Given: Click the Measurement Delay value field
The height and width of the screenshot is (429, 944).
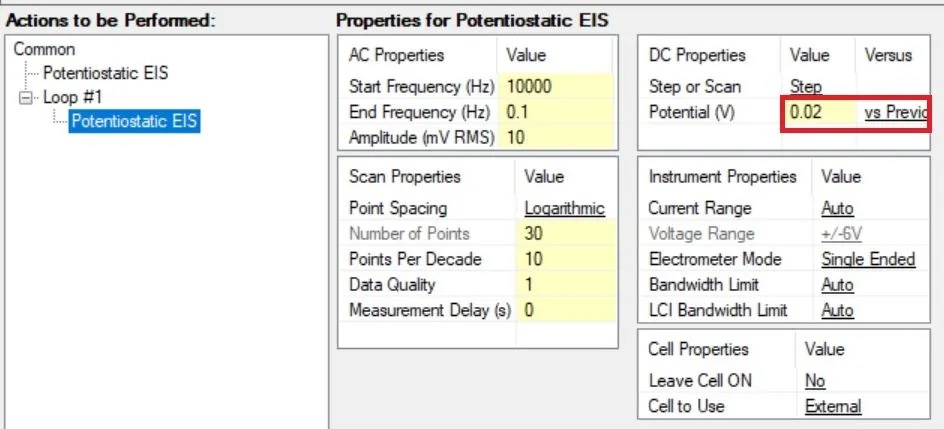Looking at the screenshot, I should click(566, 310).
